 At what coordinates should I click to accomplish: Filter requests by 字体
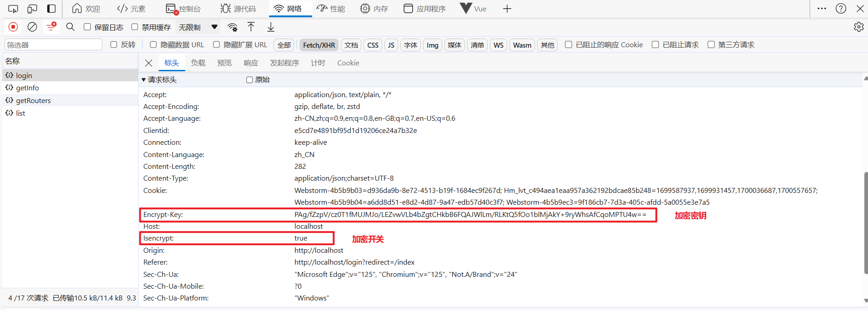[x=410, y=45]
